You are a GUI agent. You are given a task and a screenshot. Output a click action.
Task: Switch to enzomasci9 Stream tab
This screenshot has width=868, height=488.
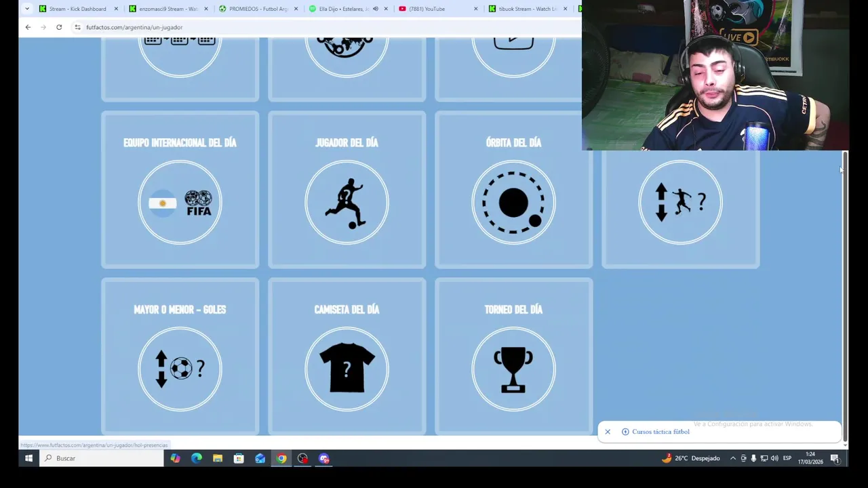(168, 9)
